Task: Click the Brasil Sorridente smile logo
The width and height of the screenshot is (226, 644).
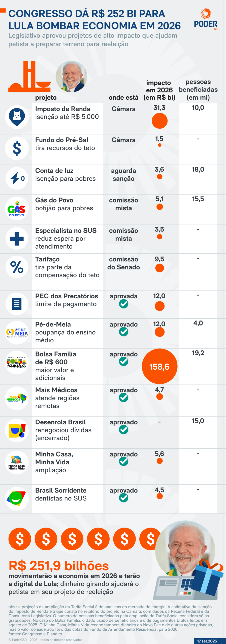Action: [17, 498]
